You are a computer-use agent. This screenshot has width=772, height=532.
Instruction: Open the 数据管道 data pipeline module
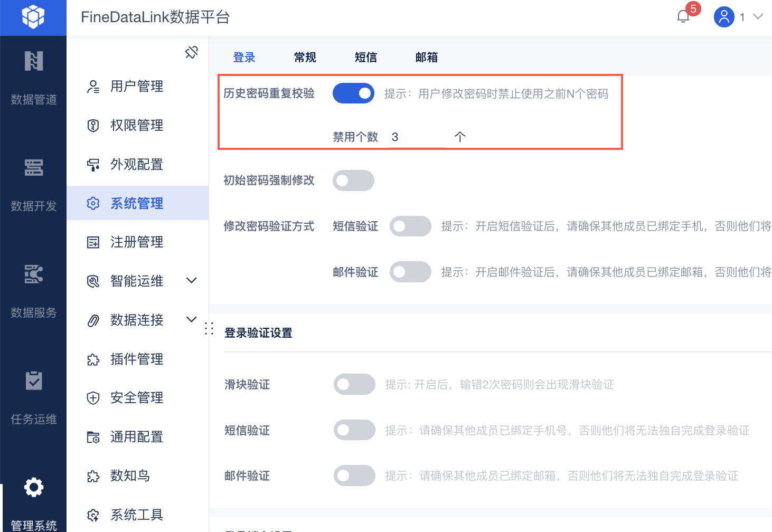(33, 77)
